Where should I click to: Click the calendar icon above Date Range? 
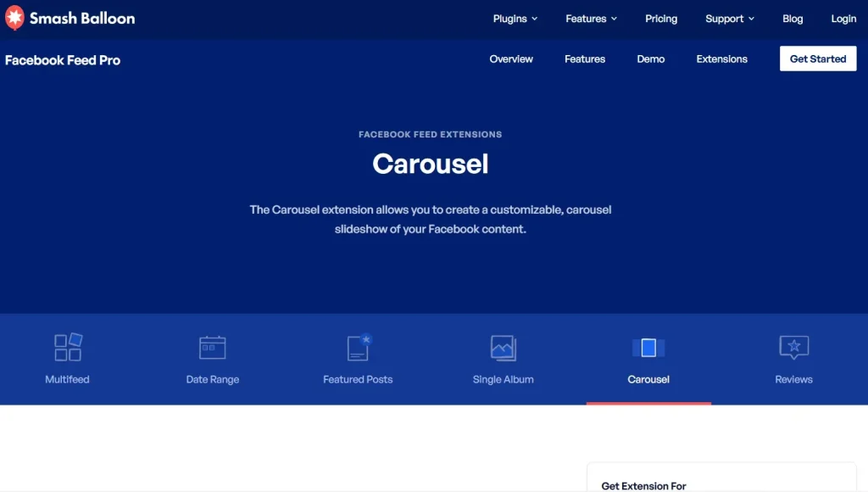tap(212, 347)
